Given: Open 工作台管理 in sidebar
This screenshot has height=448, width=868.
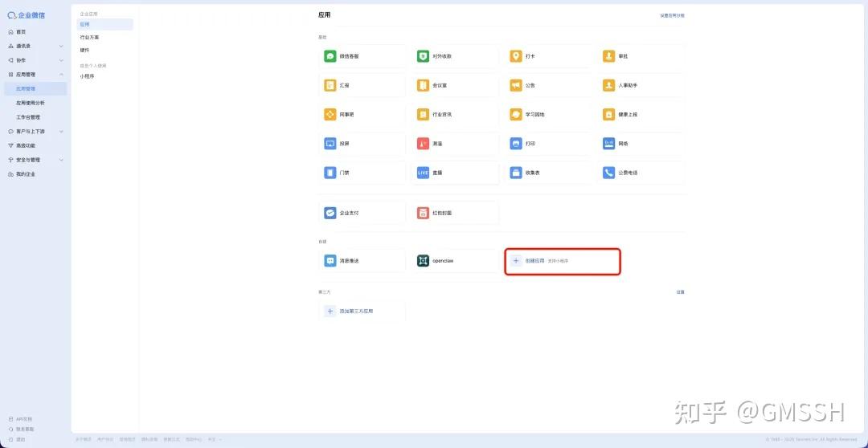Looking at the screenshot, I should 28,117.
